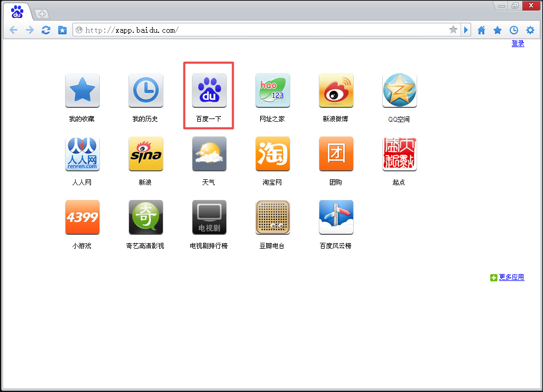Click the blue go arrow beside address bar
543x392 pixels.
[466, 30]
